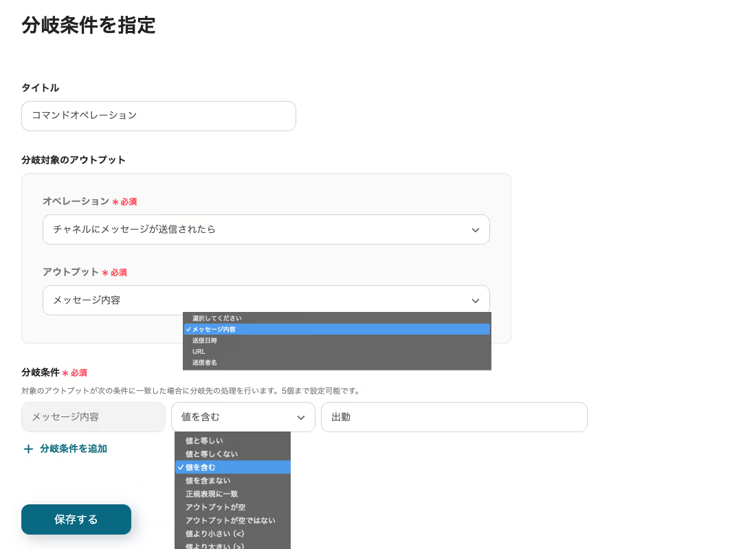Click the plus icon beside 分岐条件を追加
This screenshot has width=756, height=549.
[28, 449]
